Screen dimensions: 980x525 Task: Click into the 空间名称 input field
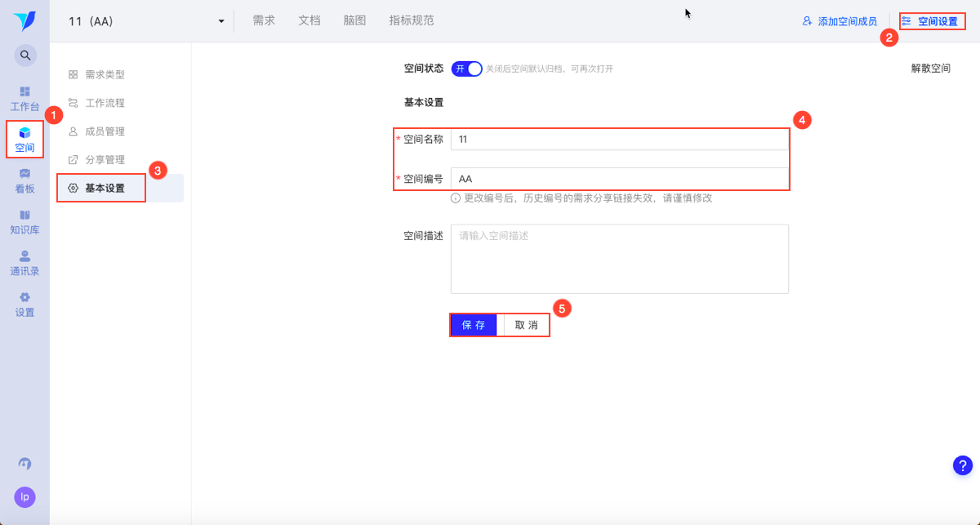coord(619,139)
